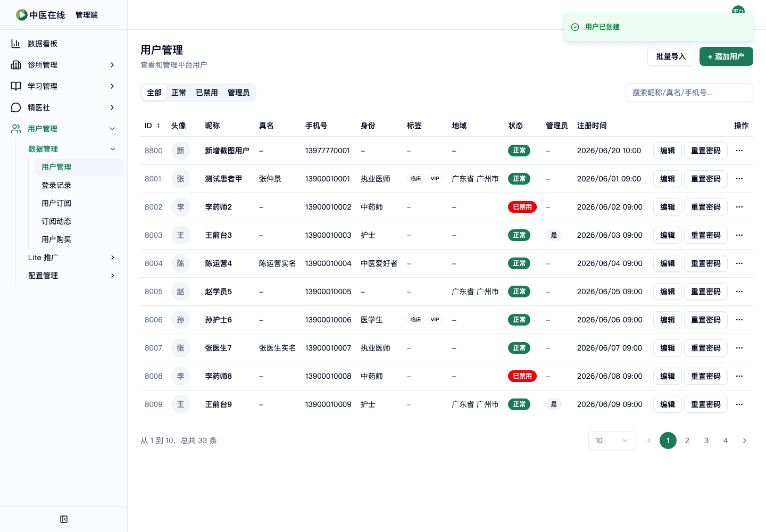Click 是 admin badge of 王前台3
The image size is (766, 532).
click(554, 235)
